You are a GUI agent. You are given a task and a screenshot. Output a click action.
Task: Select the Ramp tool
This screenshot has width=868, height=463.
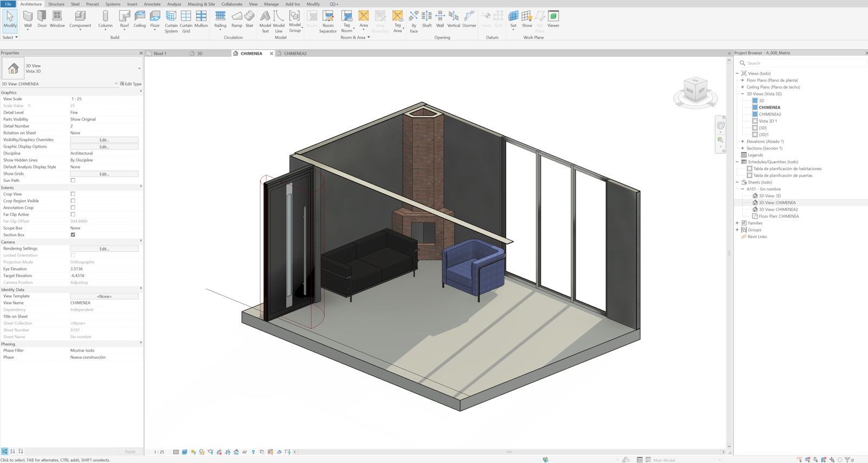[237, 19]
